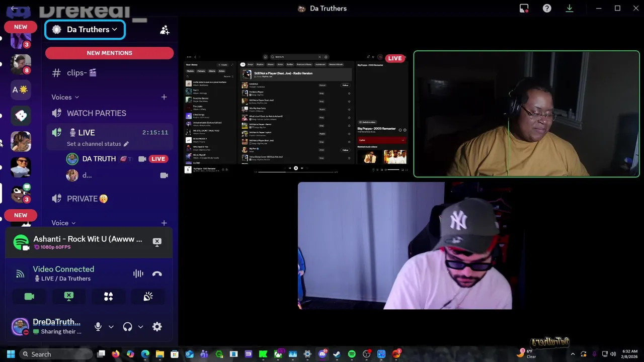The image size is (644, 362).
Task: Click the Spotify screen share stream tile
Action: coord(296,114)
